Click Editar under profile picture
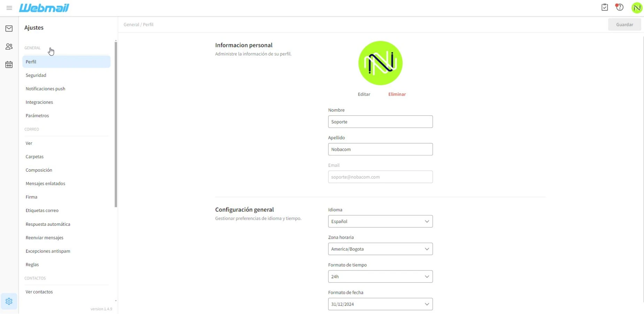Screen dimensions: 644x314 pos(364,94)
